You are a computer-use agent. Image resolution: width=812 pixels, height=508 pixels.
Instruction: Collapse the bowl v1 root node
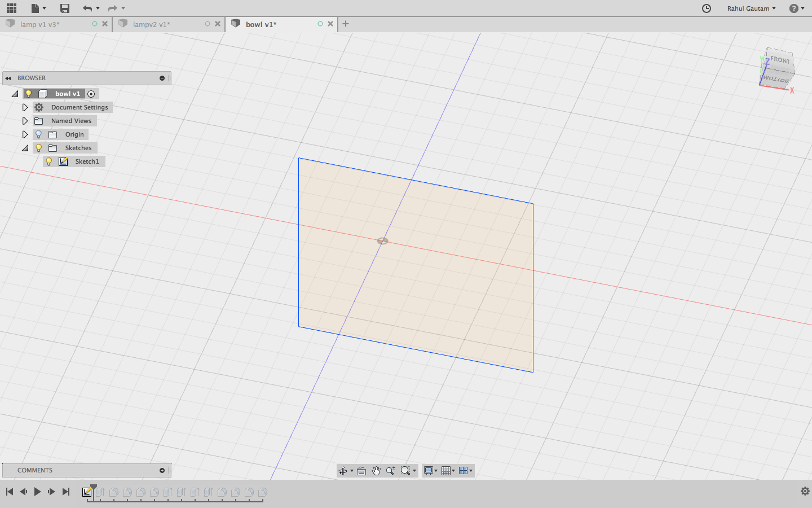coord(15,94)
